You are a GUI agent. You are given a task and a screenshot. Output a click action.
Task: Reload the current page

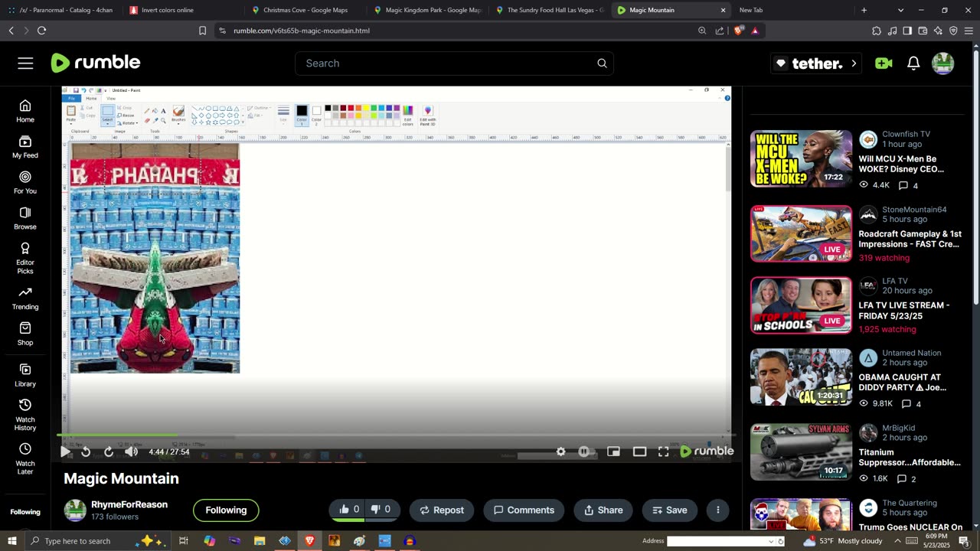pyautogui.click(x=41, y=31)
